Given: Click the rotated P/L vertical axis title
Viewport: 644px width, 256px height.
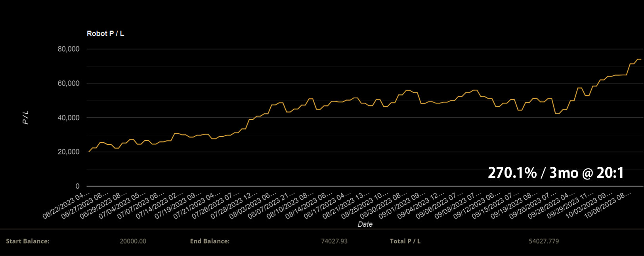Looking at the screenshot, I should (26, 117).
